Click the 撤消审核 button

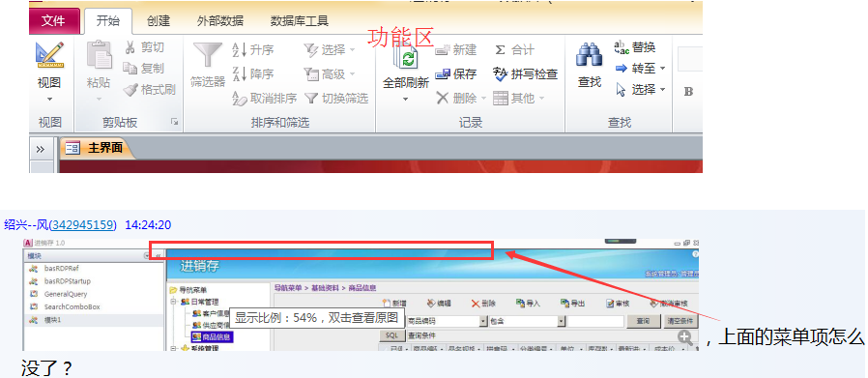669,304
